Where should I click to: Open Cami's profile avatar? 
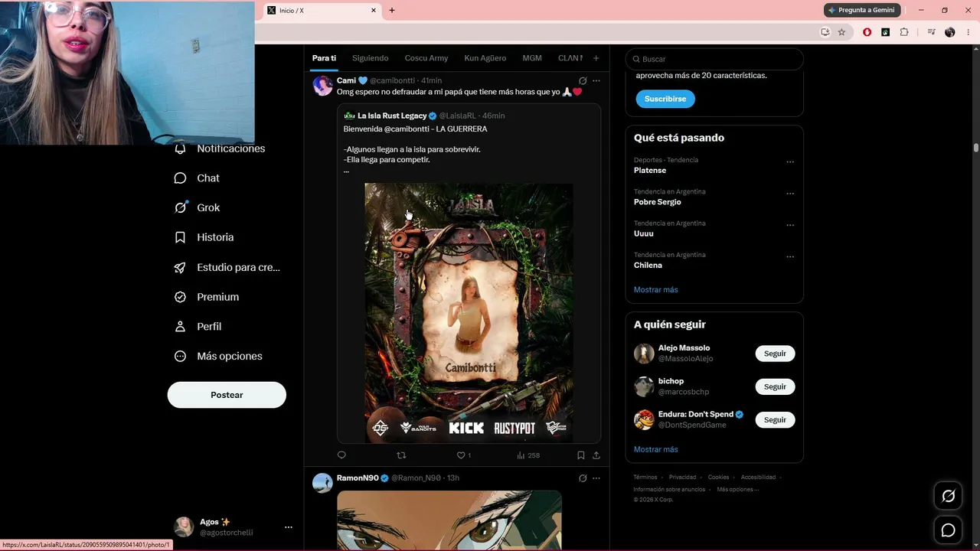(x=323, y=86)
